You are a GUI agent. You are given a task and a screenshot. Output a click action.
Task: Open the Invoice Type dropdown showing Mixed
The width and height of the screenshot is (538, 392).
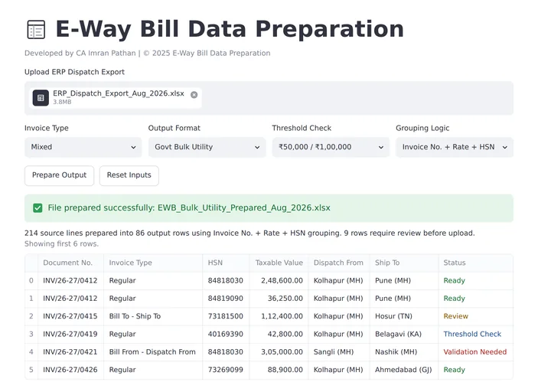click(x=83, y=147)
